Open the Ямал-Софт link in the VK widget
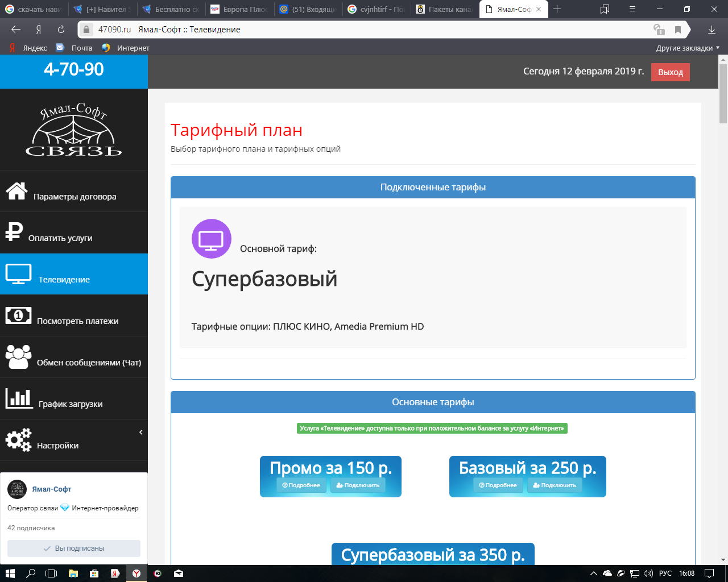The height and width of the screenshot is (582, 728). pyautogui.click(x=52, y=489)
